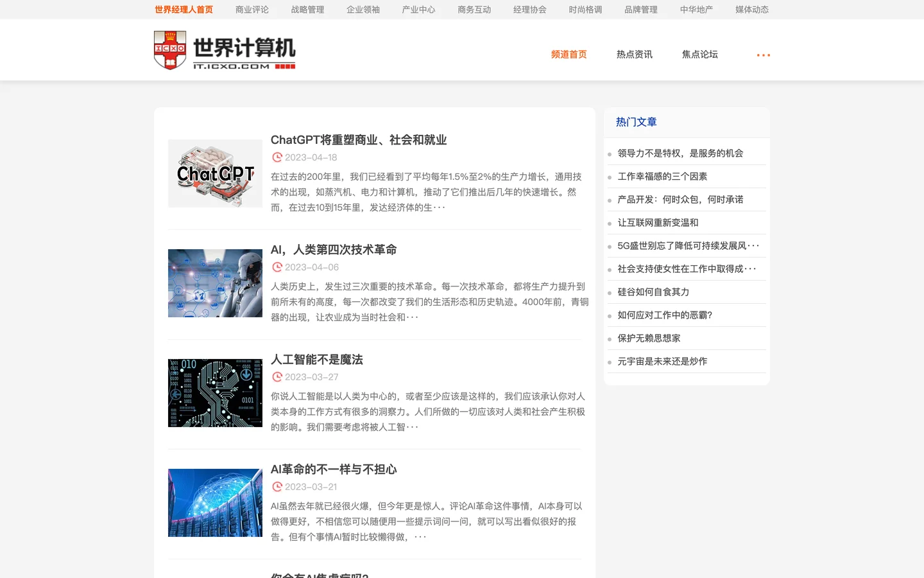Click the date text 2023-03-27
Viewport: 924px width, 578px height.
[311, 377]
